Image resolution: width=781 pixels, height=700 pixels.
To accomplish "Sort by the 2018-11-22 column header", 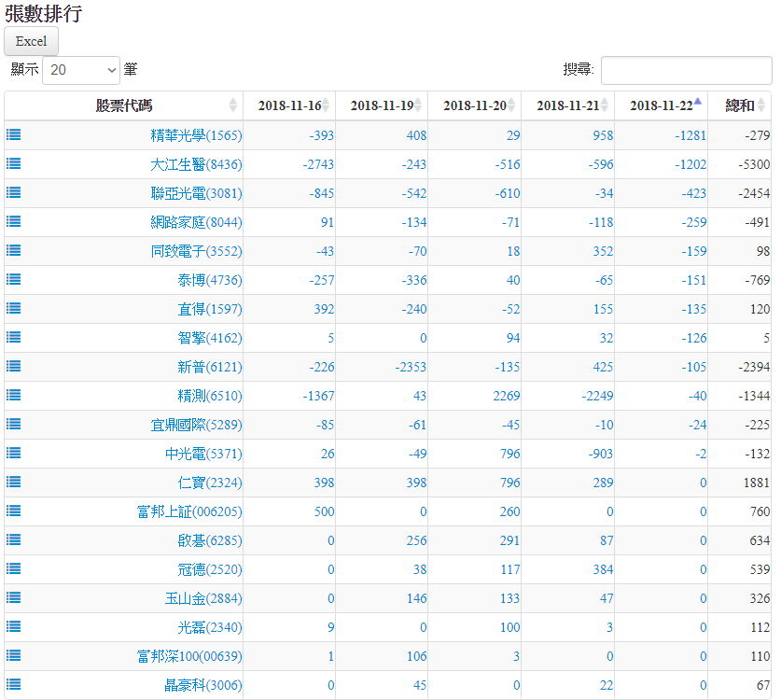I will 661,105.
